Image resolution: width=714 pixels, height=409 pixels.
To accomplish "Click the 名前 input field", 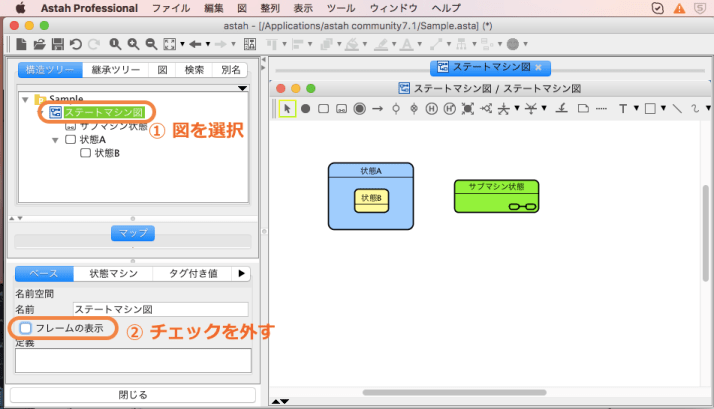I will (x=161, y=309).
